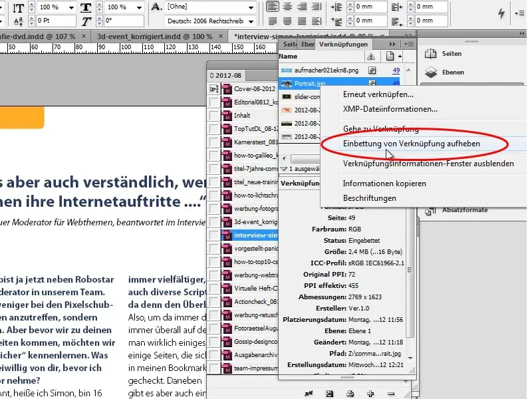
Task: Toggle the style source box for Kameratest
Action: pos(213,142)
